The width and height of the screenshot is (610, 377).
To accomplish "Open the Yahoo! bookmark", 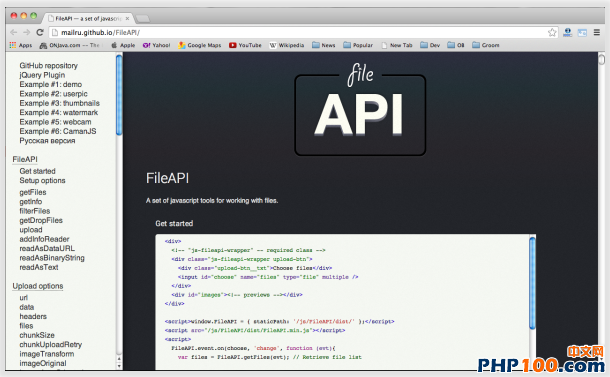I will (x=156, y=45).
